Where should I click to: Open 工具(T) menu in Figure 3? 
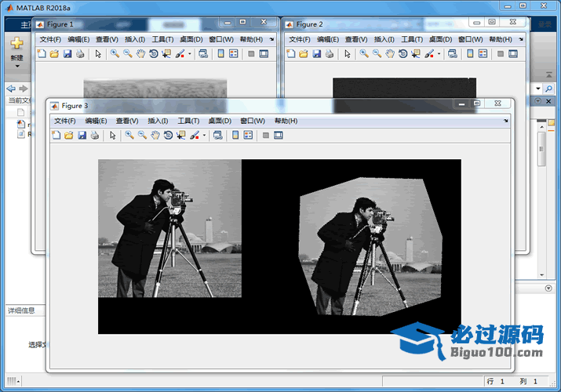tap(188, 121)
